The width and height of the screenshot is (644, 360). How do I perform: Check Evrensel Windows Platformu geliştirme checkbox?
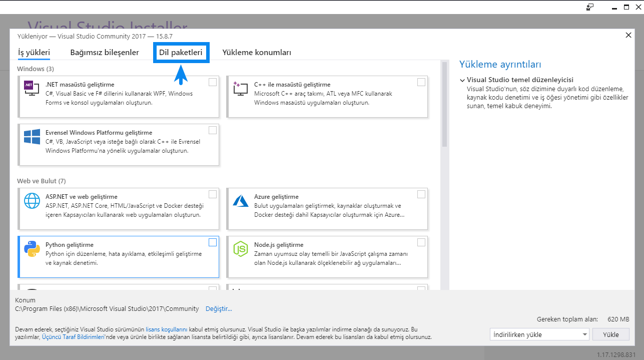(x=213, y=130)
